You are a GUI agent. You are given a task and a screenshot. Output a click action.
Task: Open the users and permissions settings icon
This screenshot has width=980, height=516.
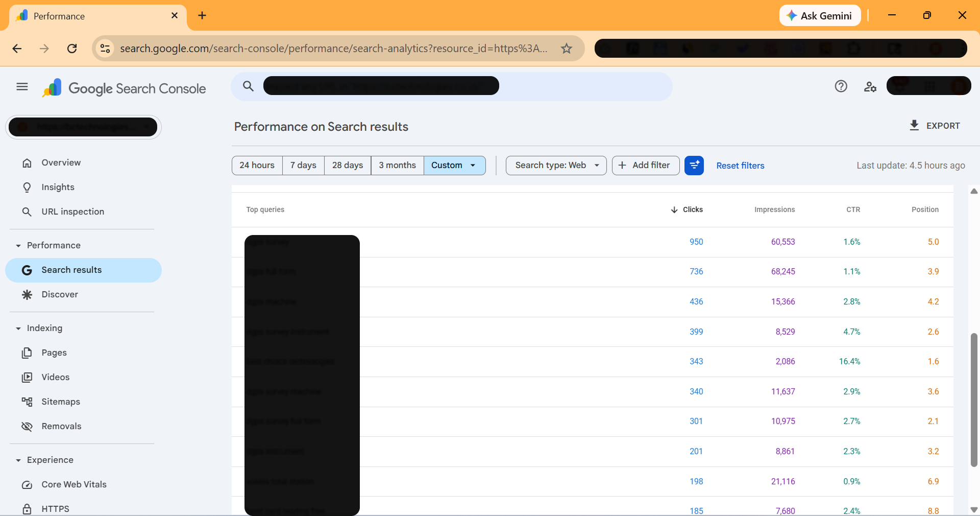[x=870, y=87]
